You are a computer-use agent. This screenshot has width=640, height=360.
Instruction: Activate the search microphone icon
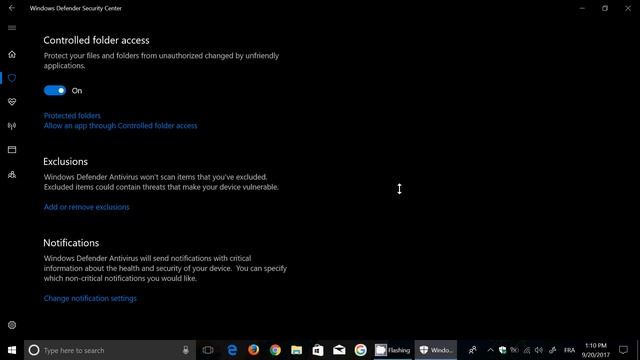(186, 350)
